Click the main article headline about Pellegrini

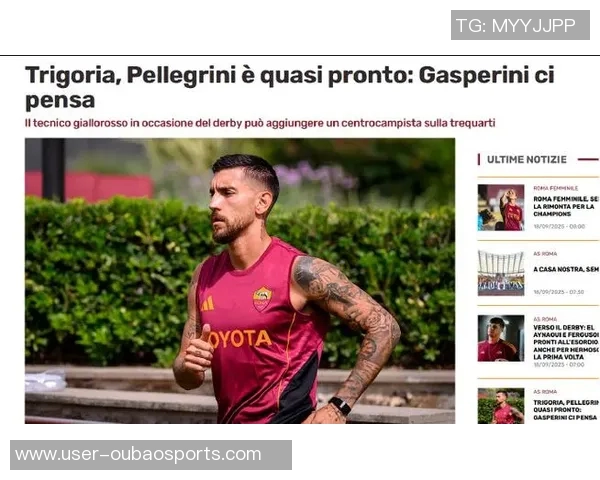(290, 87)
